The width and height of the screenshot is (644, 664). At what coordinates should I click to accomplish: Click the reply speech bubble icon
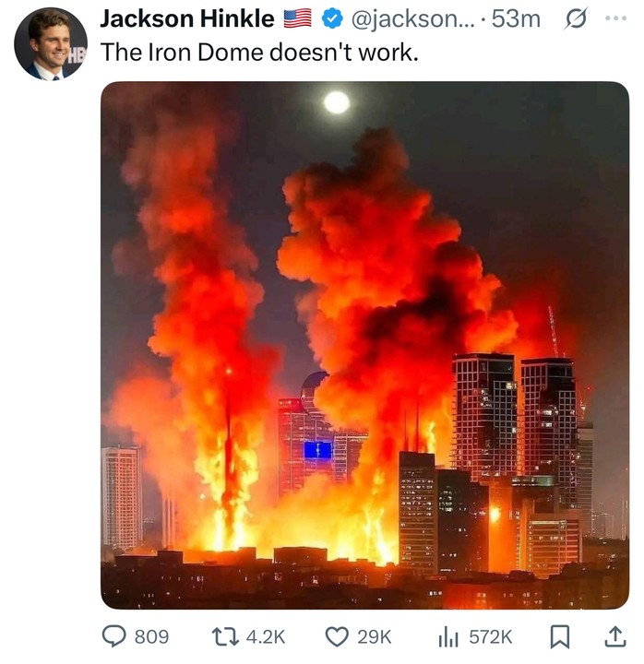pyautogui.click(x=114, y=637)
